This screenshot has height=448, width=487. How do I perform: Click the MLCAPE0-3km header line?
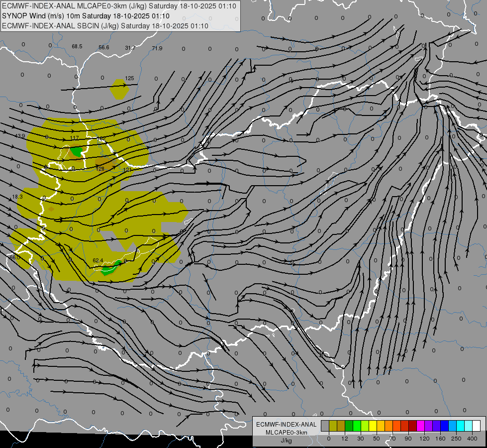pos(119,6)
